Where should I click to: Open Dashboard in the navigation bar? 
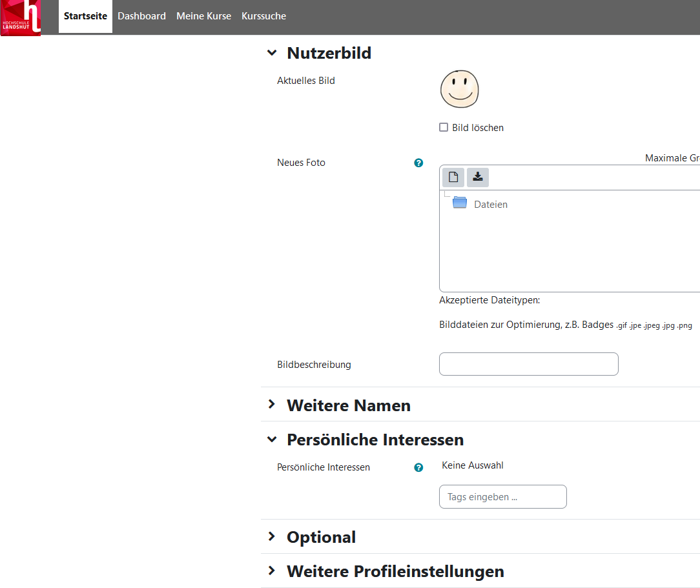(141, 16)
